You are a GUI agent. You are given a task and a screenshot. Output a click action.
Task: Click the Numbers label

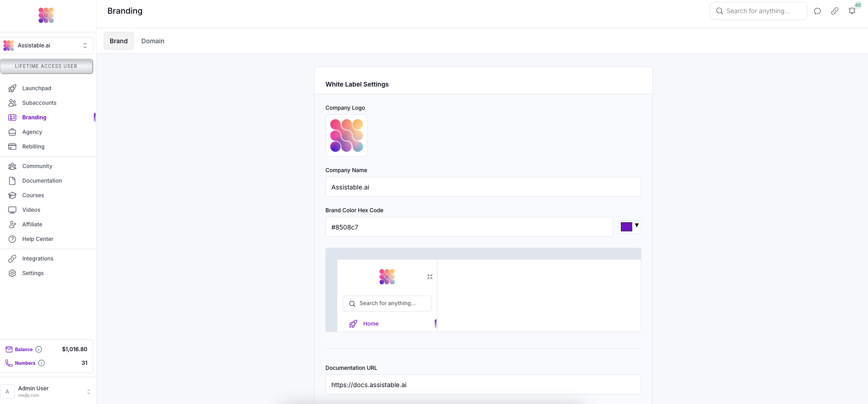[25, 363]
